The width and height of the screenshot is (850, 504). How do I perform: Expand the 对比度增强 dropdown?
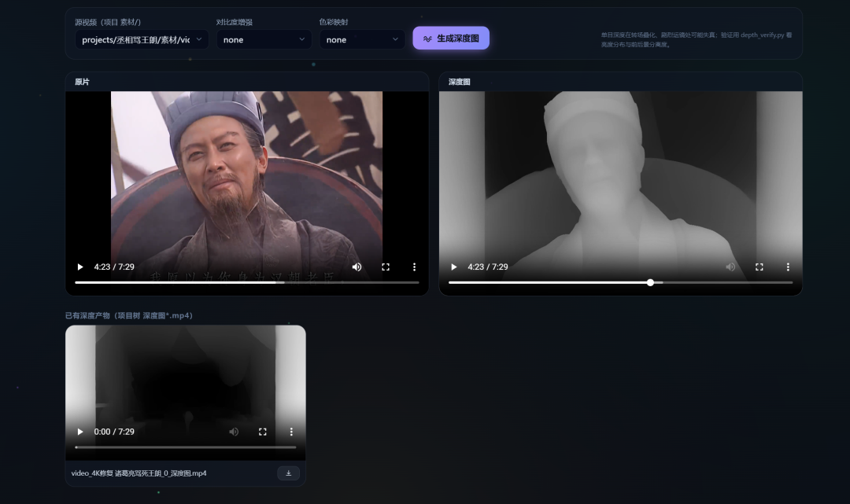tap(264, 39)
